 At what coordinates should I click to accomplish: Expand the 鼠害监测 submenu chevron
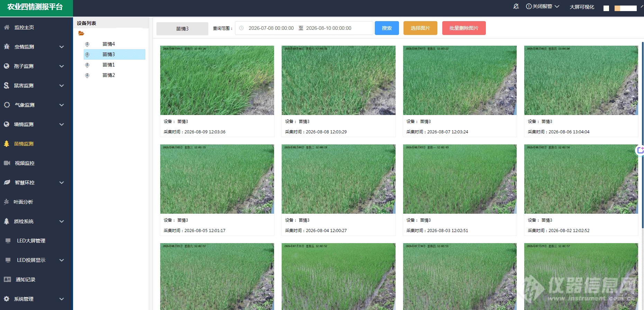pyautogui.click(x=62, y=86)
